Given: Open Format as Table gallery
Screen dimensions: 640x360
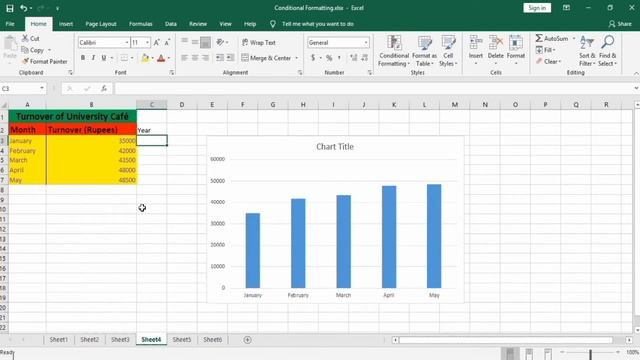Looking at the screenshot, I should 424,51.
